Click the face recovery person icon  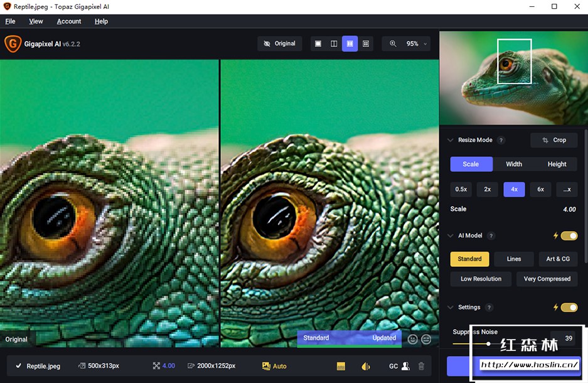tap(405, 366)
